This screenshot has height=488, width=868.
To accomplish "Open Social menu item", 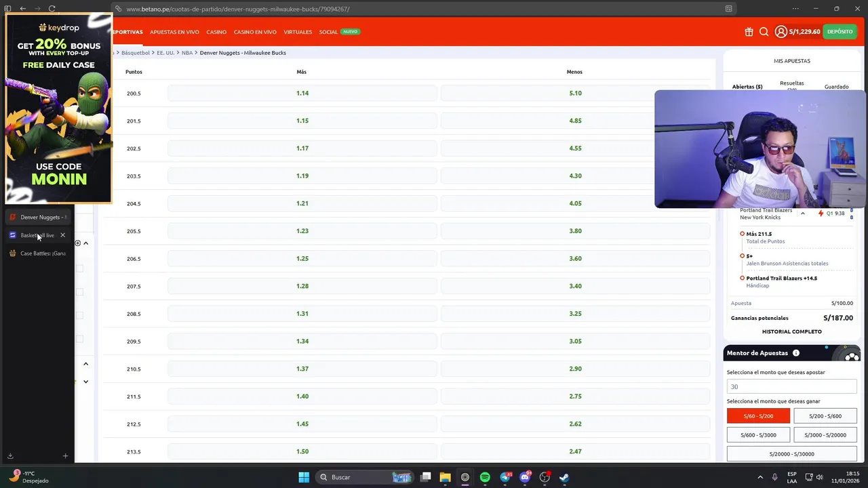I will (x=328, y=32).
